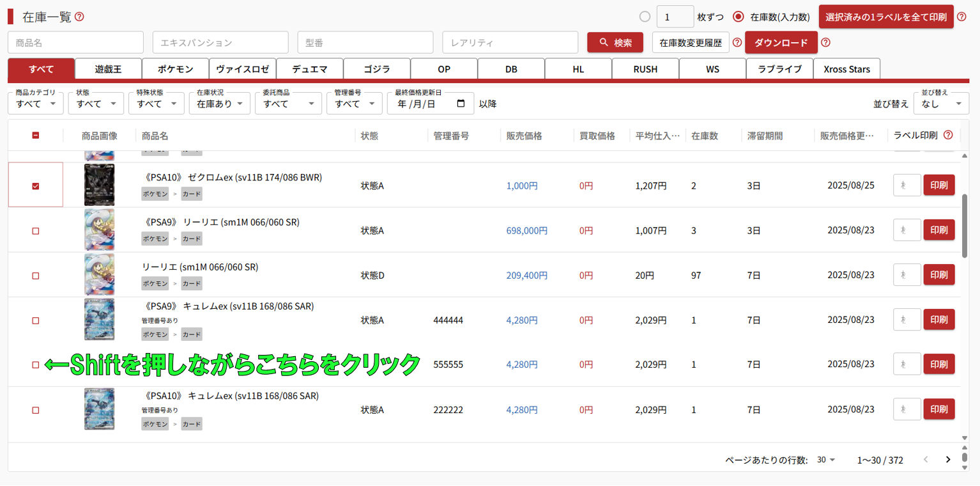Toggle the select-all header checkbox
Viewport: 980px width, 486px height.
point(36,136)
